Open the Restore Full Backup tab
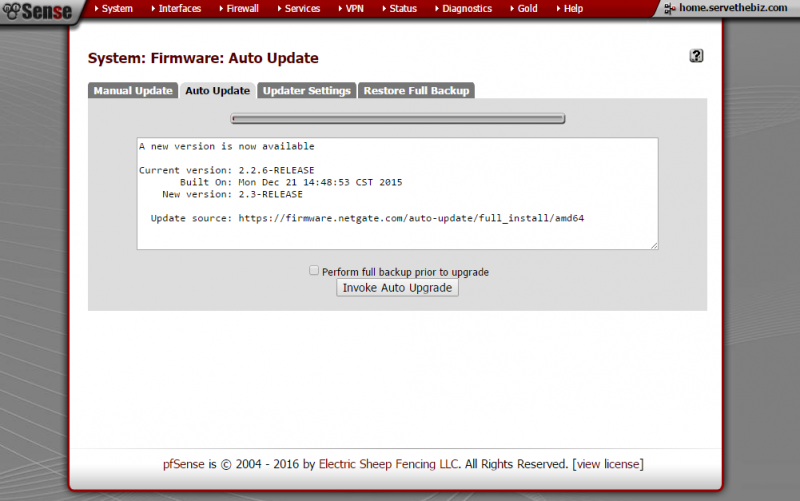Viewport: 800px width, 501px height. [x=416, y=90]
